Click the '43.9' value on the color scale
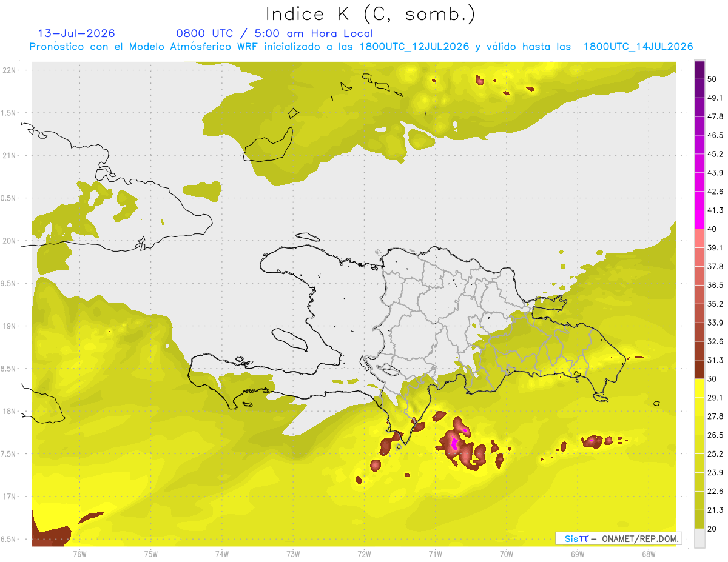This screenshot has width=728, height=562. click(x=715, y=173)
